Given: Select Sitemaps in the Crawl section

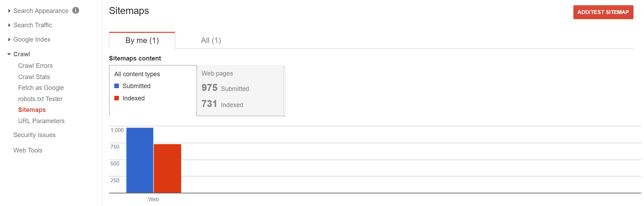Looking at the screenshot, I should click(32, 109).
